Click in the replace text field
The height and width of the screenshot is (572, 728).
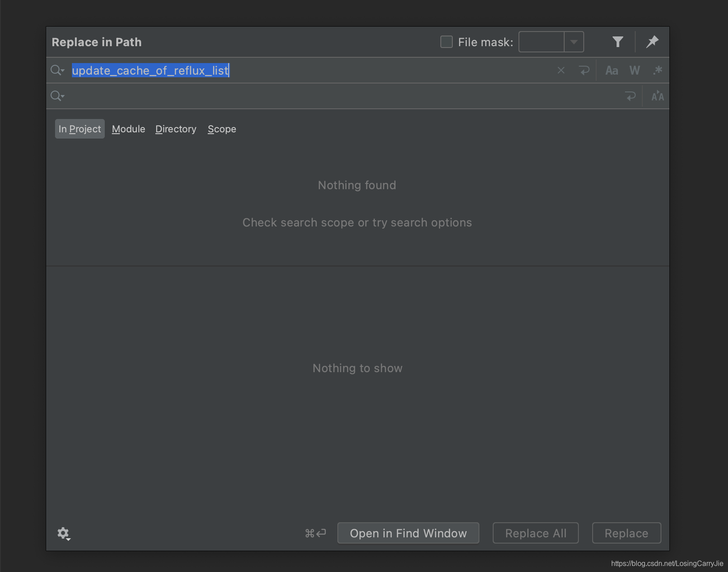pos(344,96)
